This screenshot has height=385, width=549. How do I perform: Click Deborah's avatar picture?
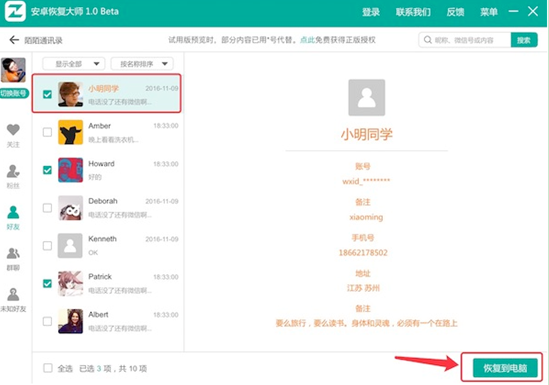(x=70, y=208)
